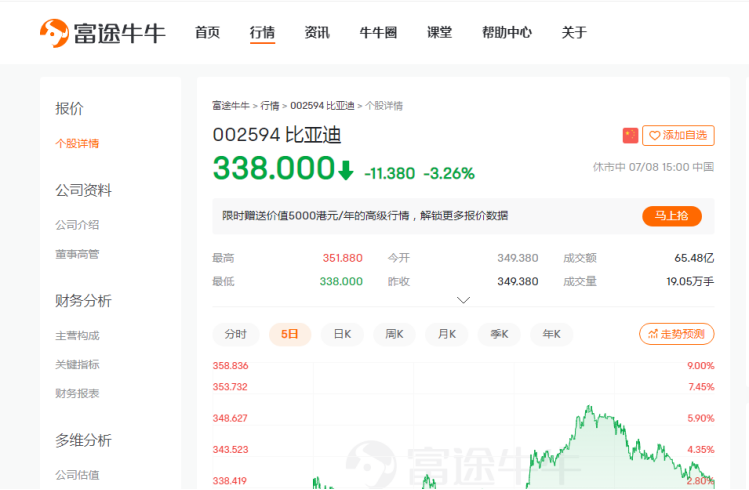Add stock to watchlist with heart button
The image size is (749, 490).
click(678, 135)
